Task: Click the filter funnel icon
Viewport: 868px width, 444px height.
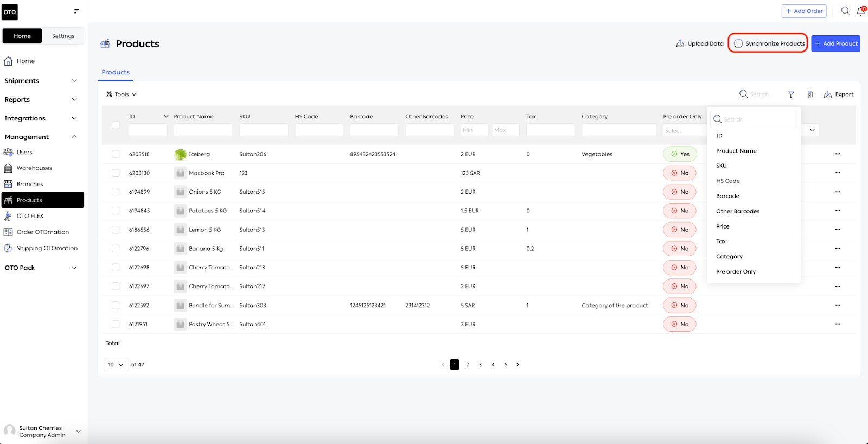Action: click(791, 94)
